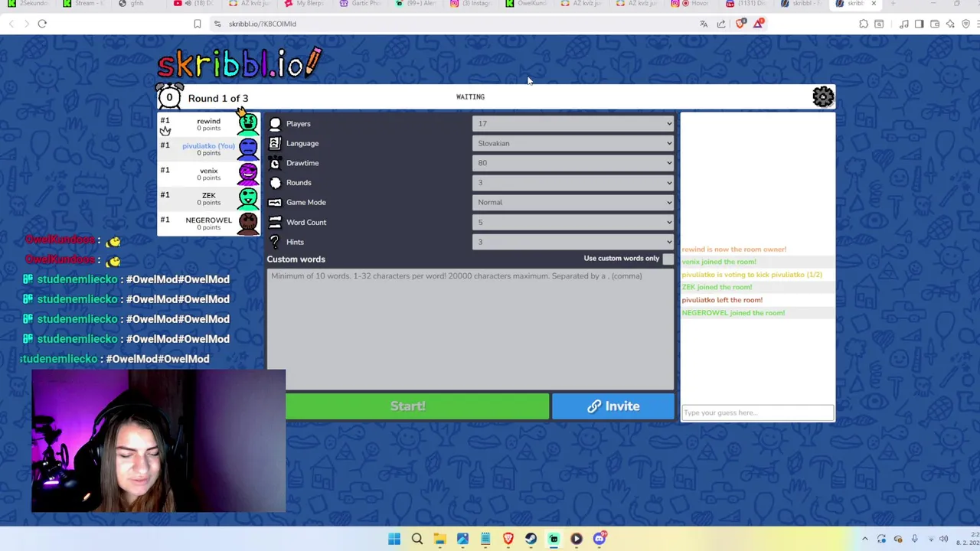Viewport: 980px width, 551px height.
Task: Click the skribbl.io logo
Action: [240, 63]
